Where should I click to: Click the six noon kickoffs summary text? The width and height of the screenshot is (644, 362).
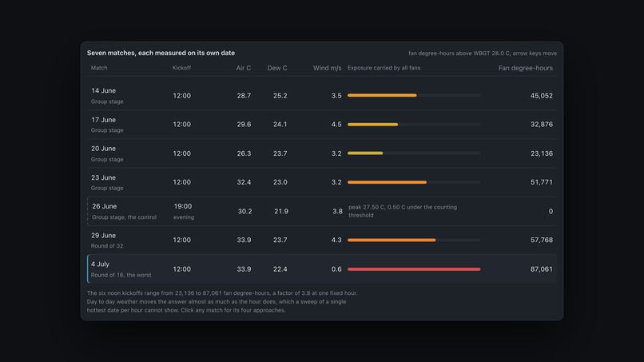coord(222,301)
